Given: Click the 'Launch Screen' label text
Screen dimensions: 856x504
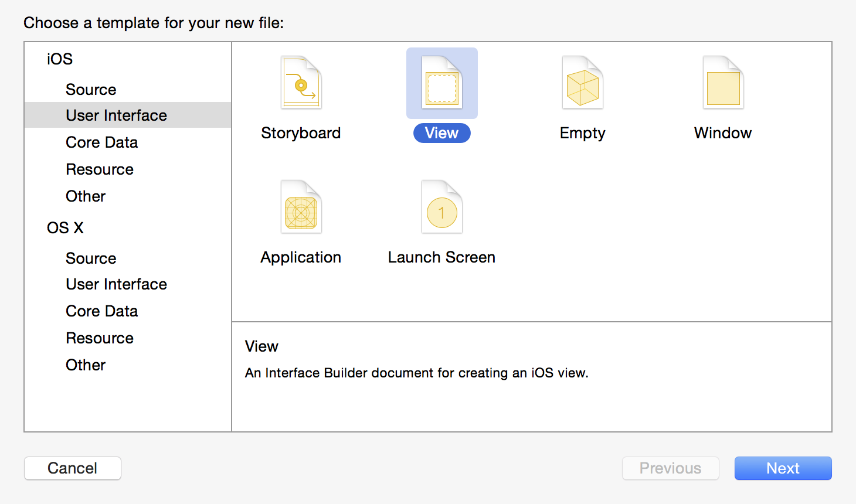Looking at the screenshot, I should coord(441,257).
